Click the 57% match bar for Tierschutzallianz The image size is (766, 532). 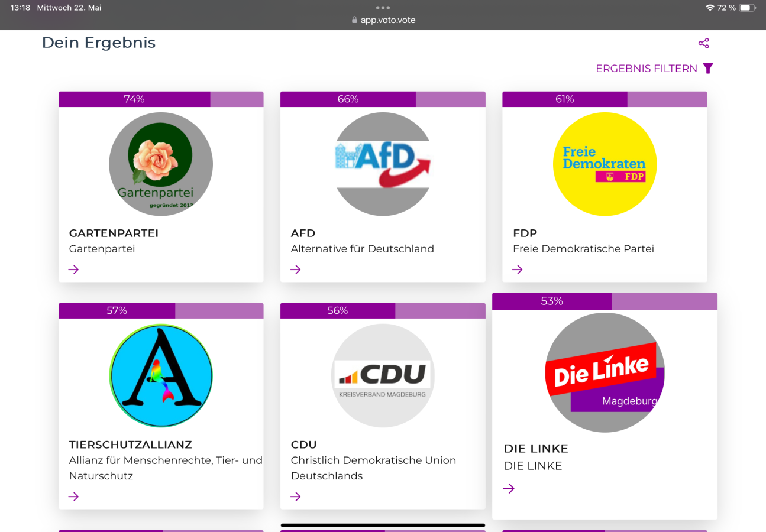tap(161, 311)
